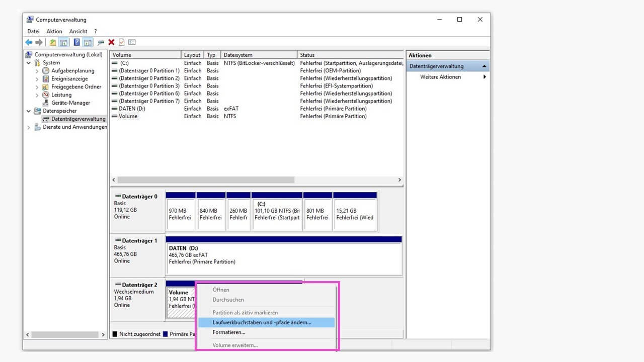Click the folder Up one level toolbar icon

tap(53, 42)
